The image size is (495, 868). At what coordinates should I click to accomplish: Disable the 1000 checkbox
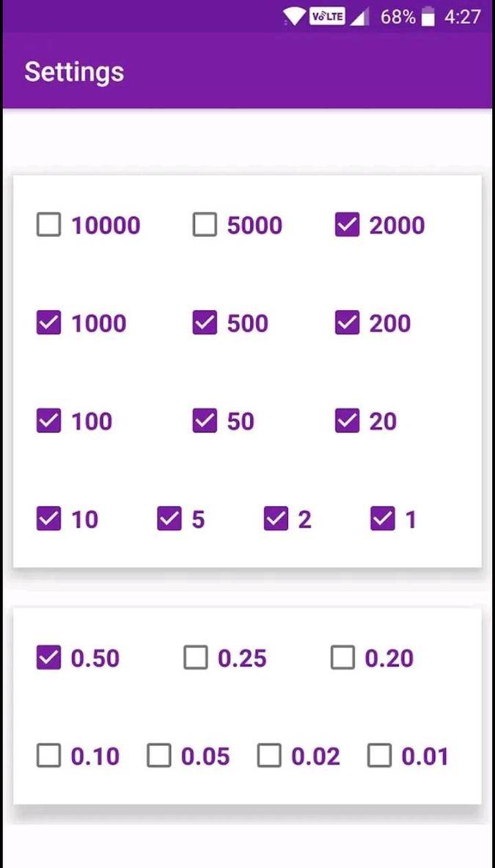pos(48,323)
